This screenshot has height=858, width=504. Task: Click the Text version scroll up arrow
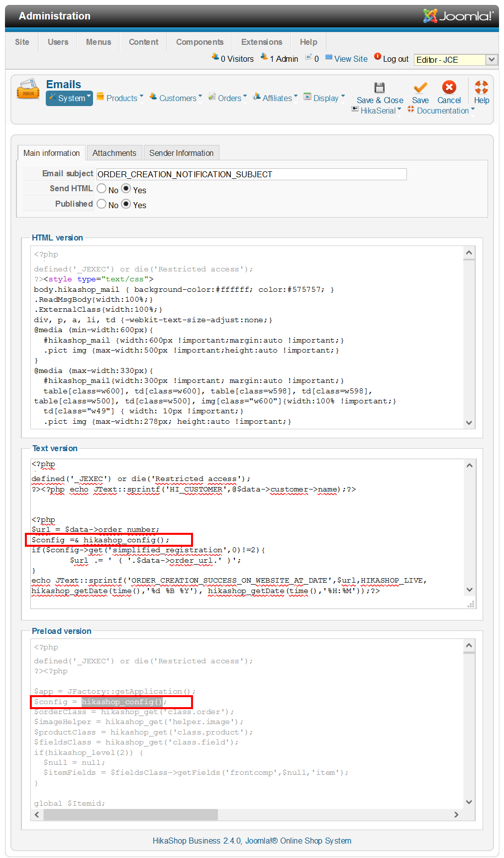[469, 465]
